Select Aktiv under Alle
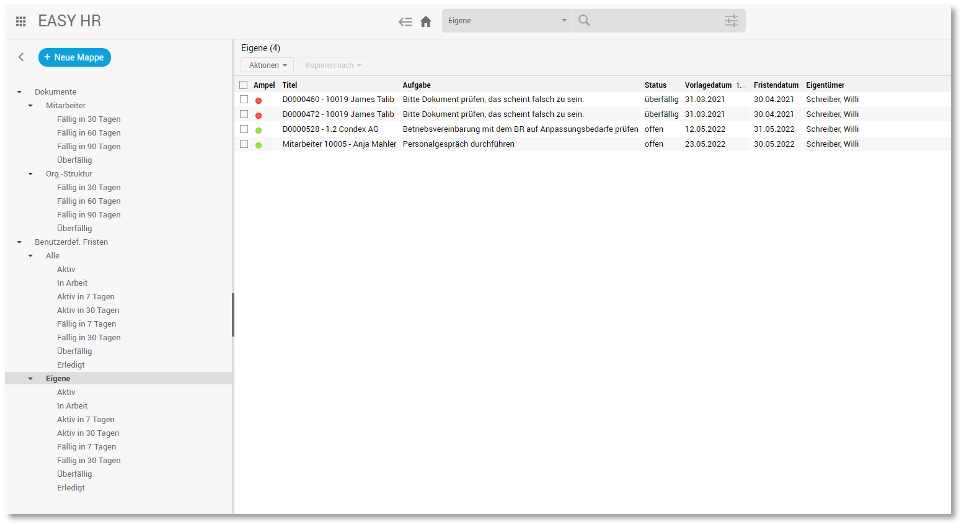 tap(66, 269)
